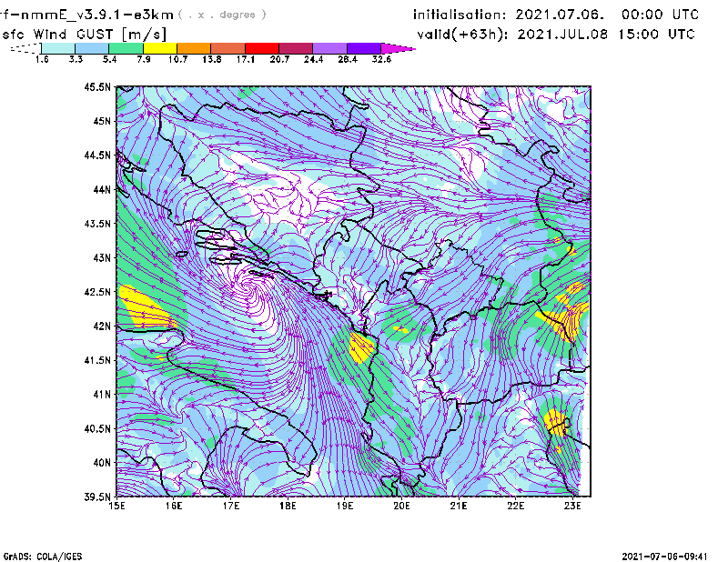
Task: Click the '2021-07-06-09:41' timestamp footer
Action: click(x=665, y=557)
